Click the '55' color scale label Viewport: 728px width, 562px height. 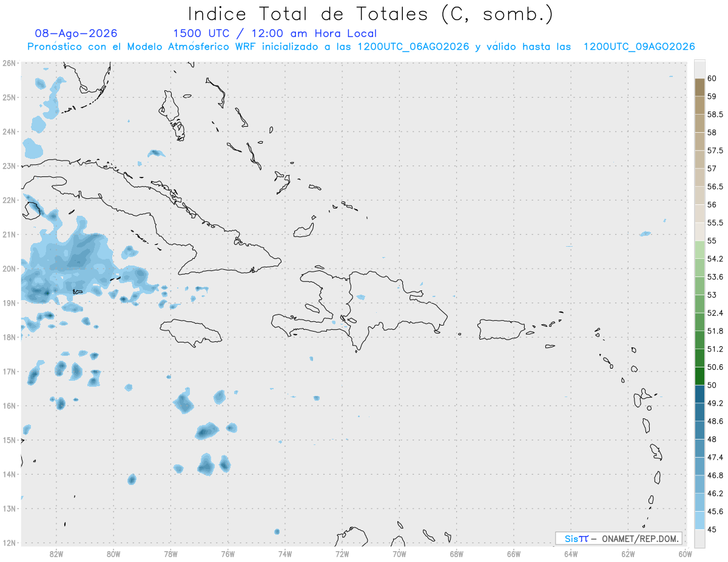(712, 241)
